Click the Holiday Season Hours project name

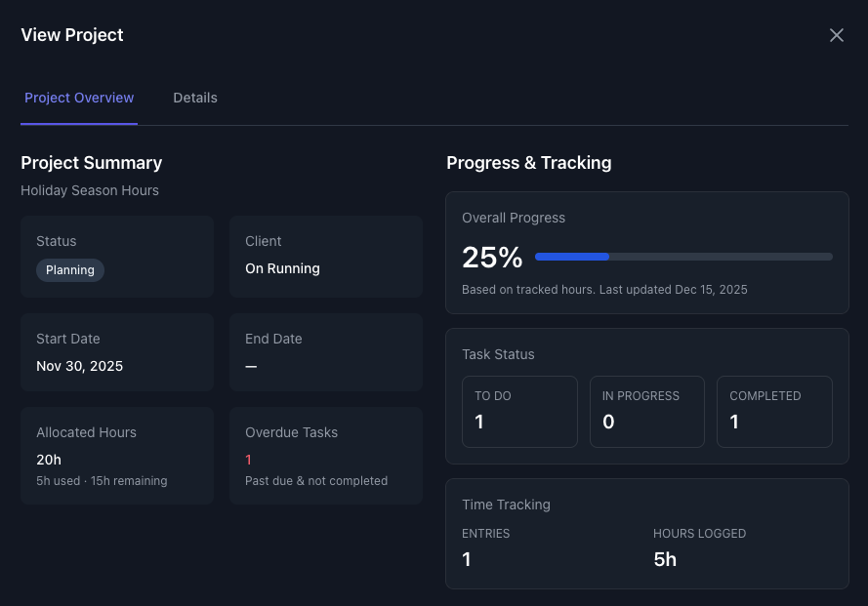[x=90, y=190]
